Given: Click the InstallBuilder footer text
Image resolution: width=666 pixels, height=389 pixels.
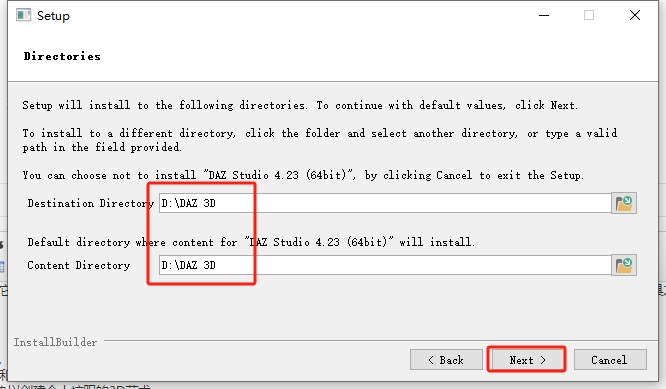Looking at the screenshot, I should (55, 342).
